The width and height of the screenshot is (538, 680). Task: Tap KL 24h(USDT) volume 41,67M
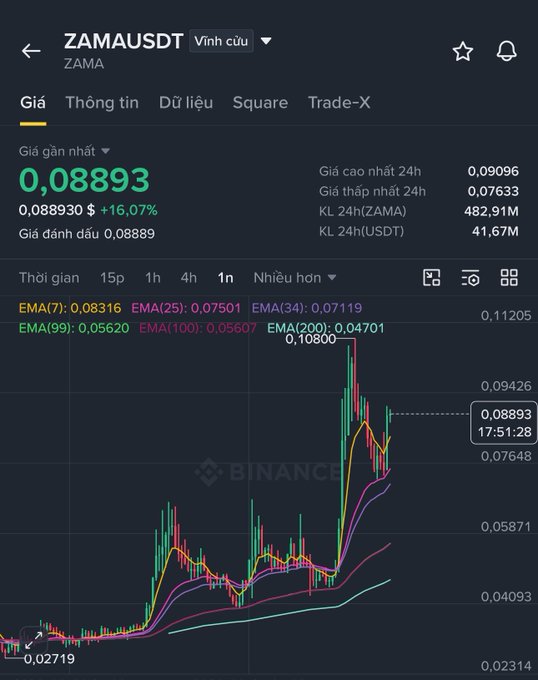[495, 231]
